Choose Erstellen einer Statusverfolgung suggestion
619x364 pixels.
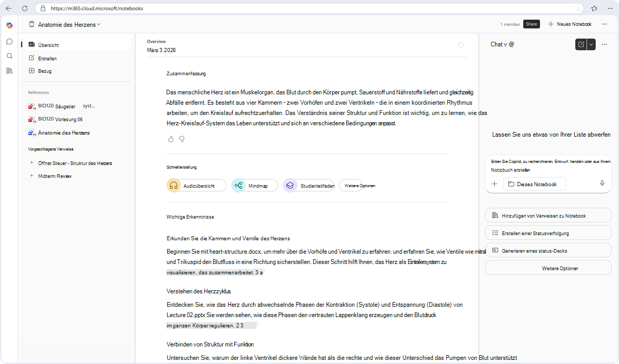coord(548,233)
